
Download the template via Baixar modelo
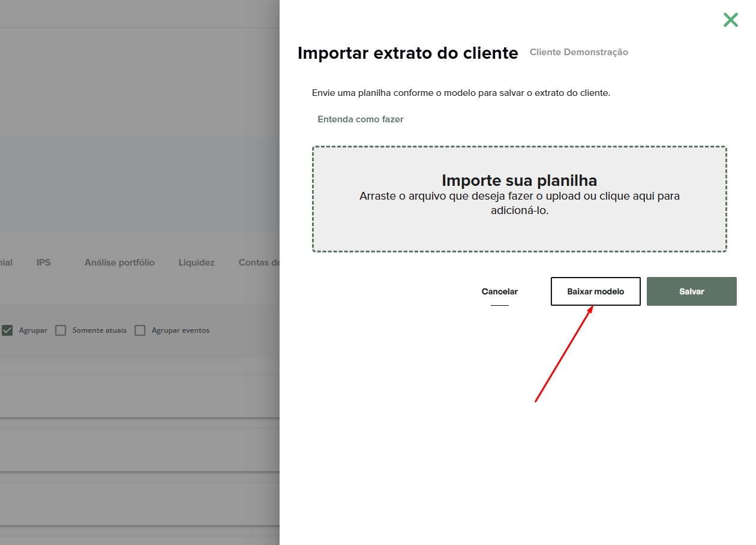pyautogui.click(x=595, y=291)
